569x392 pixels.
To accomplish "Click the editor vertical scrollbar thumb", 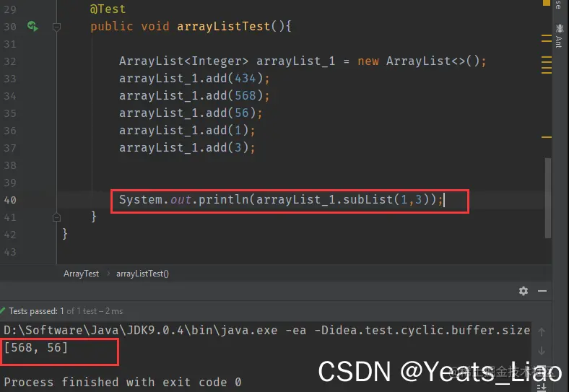I will 548,198.
